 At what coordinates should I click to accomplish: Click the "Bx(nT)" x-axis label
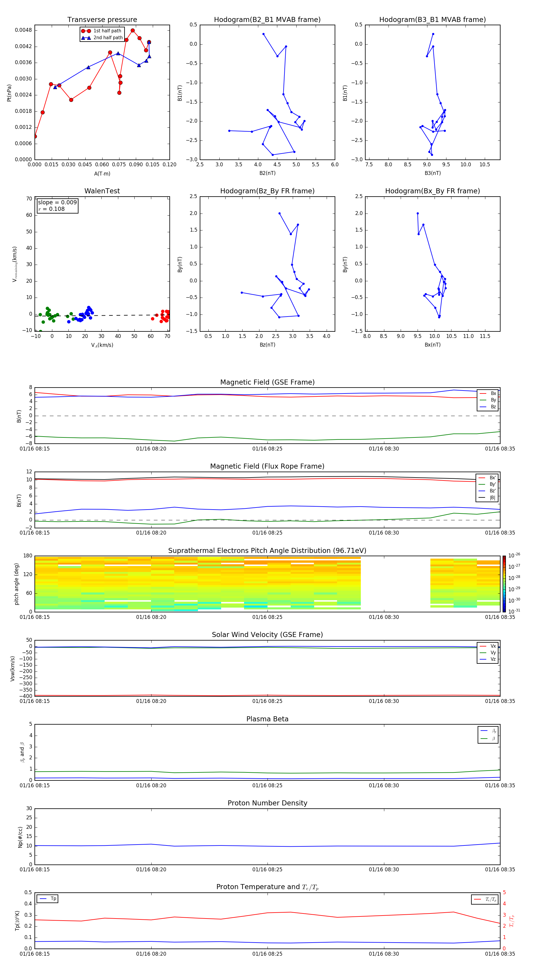(432, 345)
